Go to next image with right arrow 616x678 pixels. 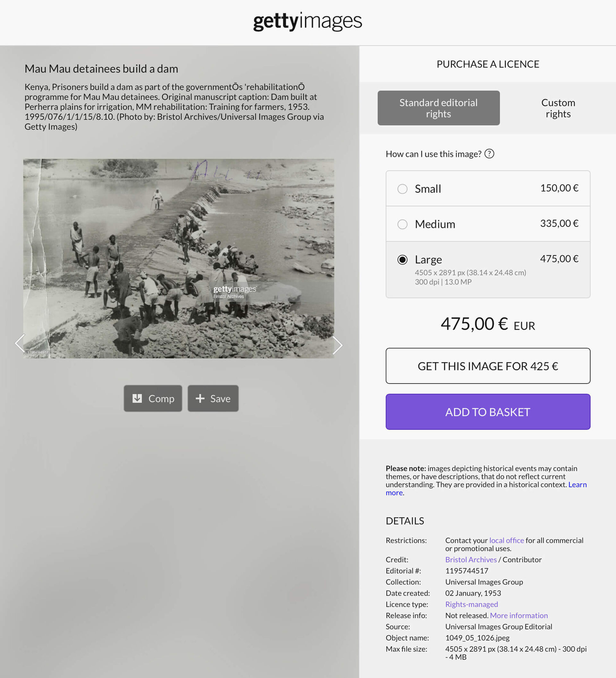[338, 345]
